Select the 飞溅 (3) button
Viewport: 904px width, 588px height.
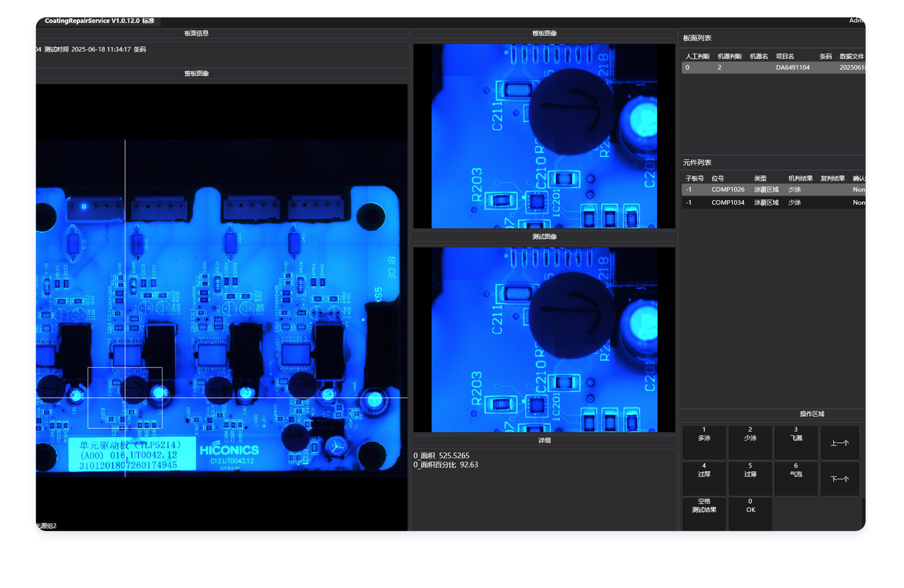click(x=796, y=442)
